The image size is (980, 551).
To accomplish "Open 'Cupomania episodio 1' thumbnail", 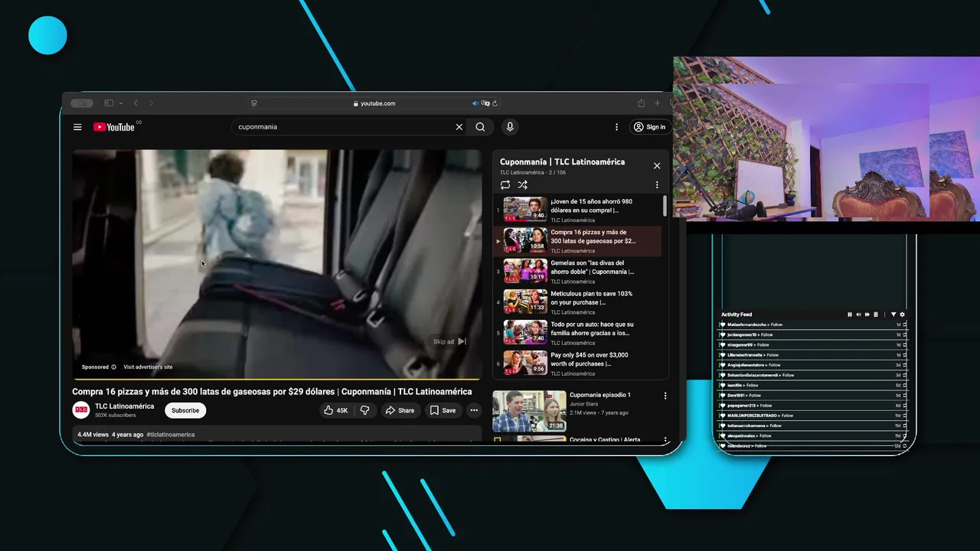I will pyautogui.click(x=529, y=411).
